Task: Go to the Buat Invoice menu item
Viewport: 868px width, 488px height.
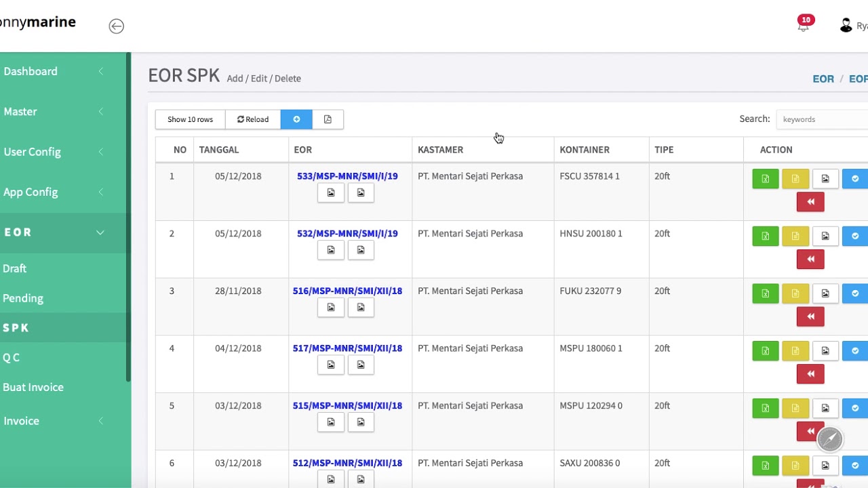Action: [x=33, y=387]
